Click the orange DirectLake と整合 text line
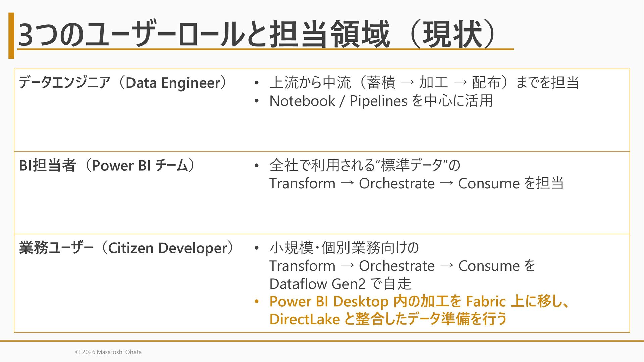 click(x=388, y=319)
